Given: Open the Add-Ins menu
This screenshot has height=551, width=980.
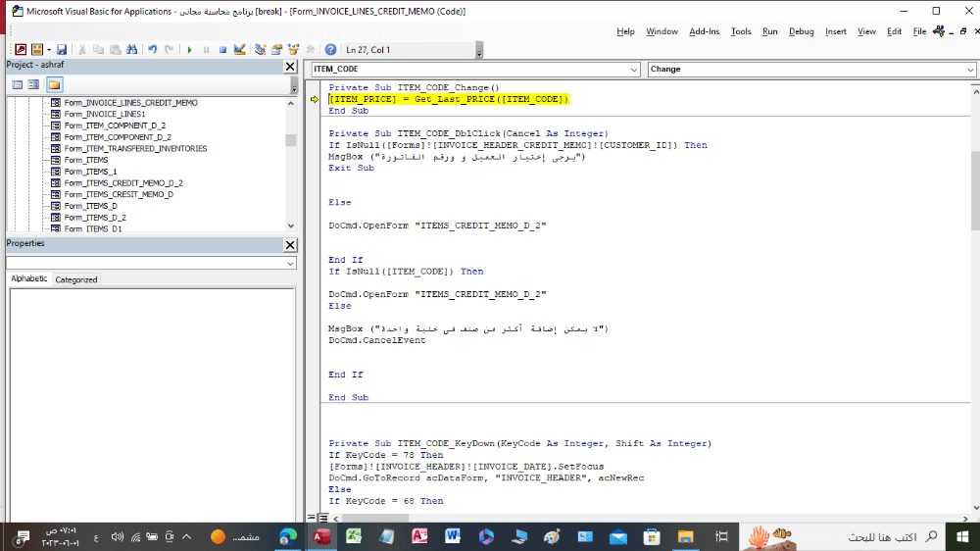Looking at the screenshot, I should (x=705, y=31).
